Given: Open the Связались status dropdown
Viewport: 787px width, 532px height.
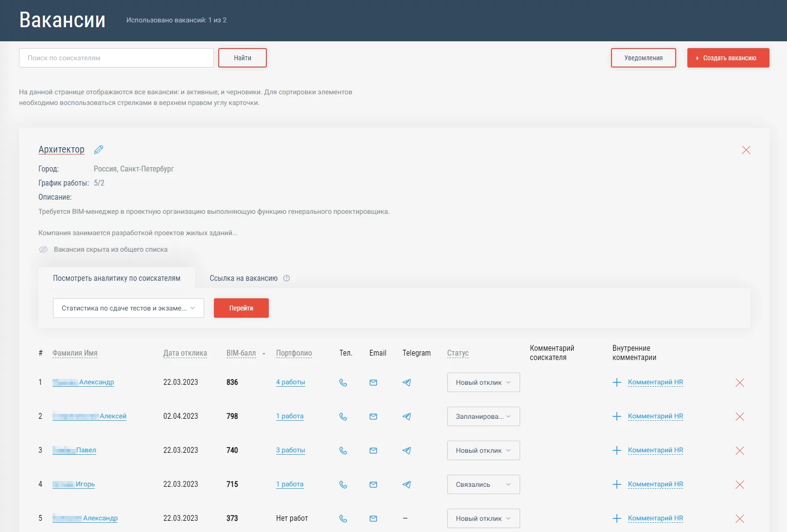Looking at the screenshot, I should (484, 484).
